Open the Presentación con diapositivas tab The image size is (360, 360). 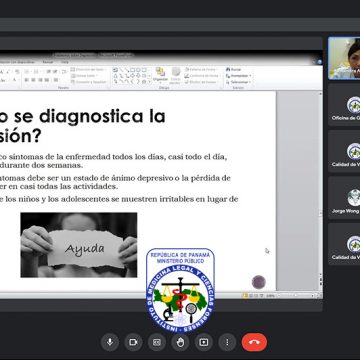pos(17,62)
